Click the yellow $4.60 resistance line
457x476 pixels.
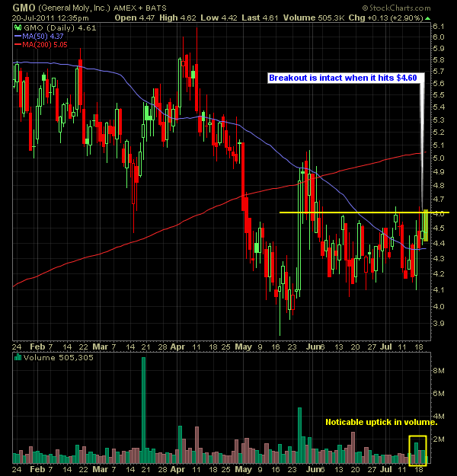click(350, 212)
